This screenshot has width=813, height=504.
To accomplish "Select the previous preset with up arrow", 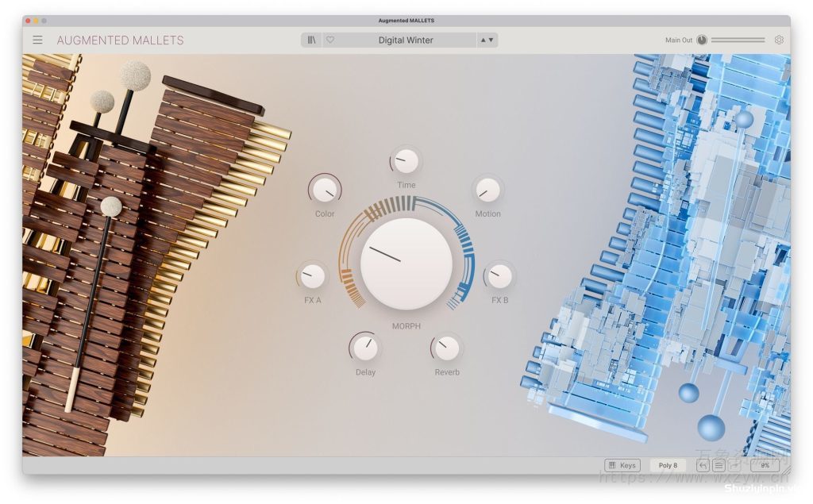I will [483, 39].
